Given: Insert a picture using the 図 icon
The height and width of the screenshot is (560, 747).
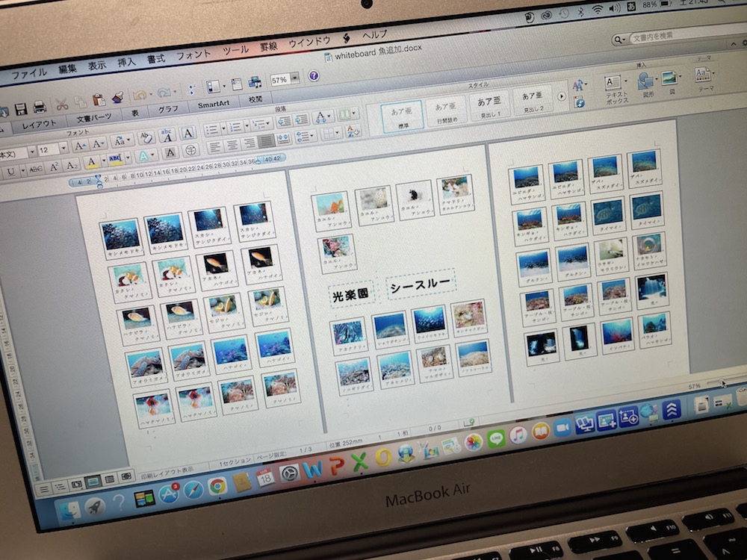Looking at the screenshot, I should coord(669,78).
